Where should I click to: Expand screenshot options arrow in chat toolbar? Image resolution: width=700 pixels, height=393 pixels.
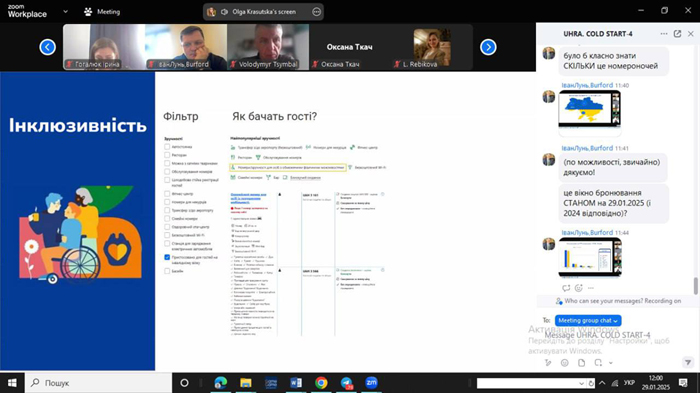611,363
